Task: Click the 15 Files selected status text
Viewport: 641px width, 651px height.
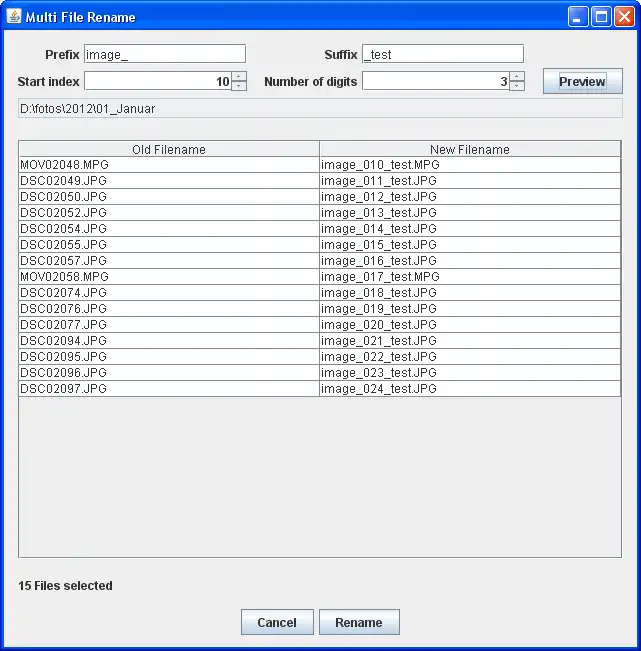Action: tap(65, 585)
